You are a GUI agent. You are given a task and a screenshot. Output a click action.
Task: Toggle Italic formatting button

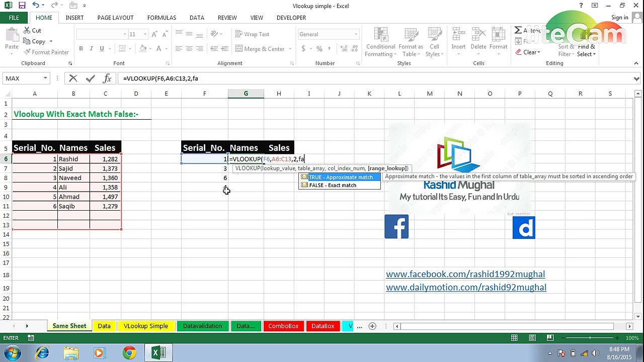(x=92, y=49)
